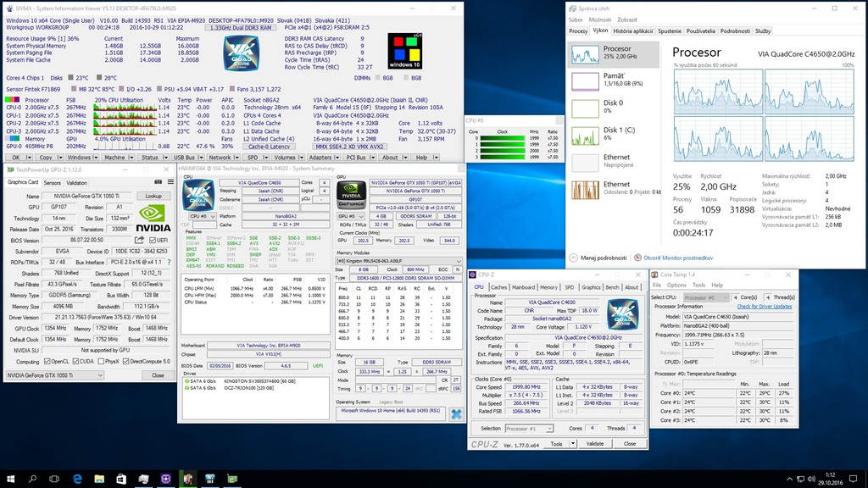868x488 pixels.
Task: Click USB Bus button in SIV
Action: (184, 158)
